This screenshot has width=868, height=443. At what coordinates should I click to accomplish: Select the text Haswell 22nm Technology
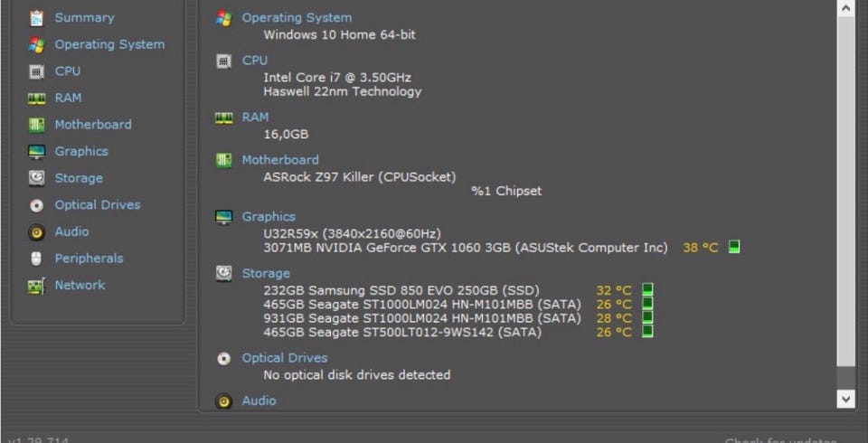point(342,91)
